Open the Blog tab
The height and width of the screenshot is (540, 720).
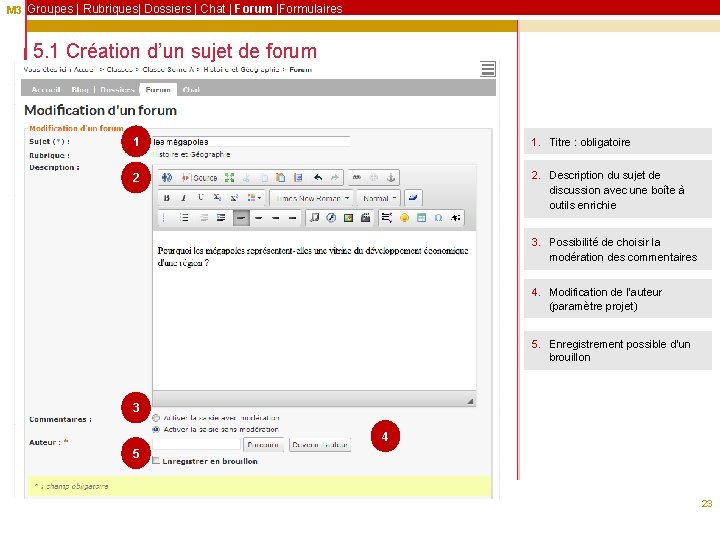(80, 90)
